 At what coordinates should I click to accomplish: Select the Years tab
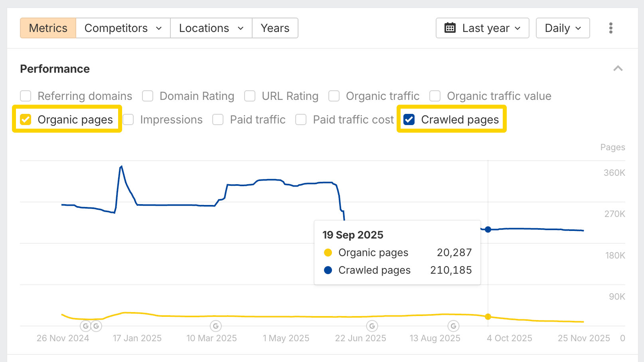[x=275, y=28]
